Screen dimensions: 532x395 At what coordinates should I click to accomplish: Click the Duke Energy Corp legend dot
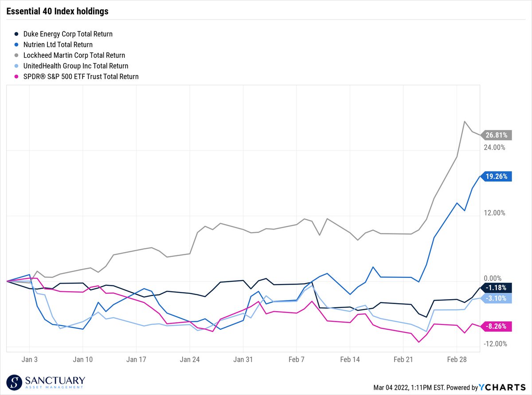pyautogui.click(x=16, y=34)
